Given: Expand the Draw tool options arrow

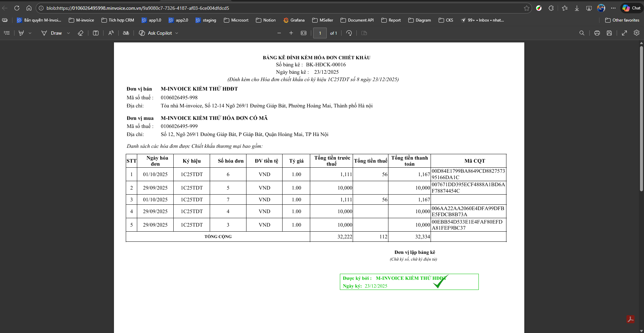Looking at the screenshot, I should point(68,33).
